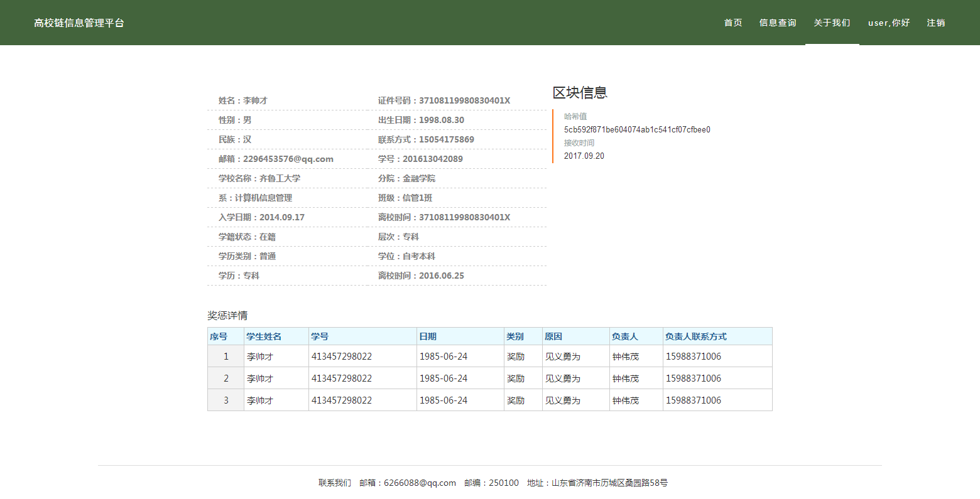Click the footer contact email 6266088@qq.com

(x=420, y=483)
